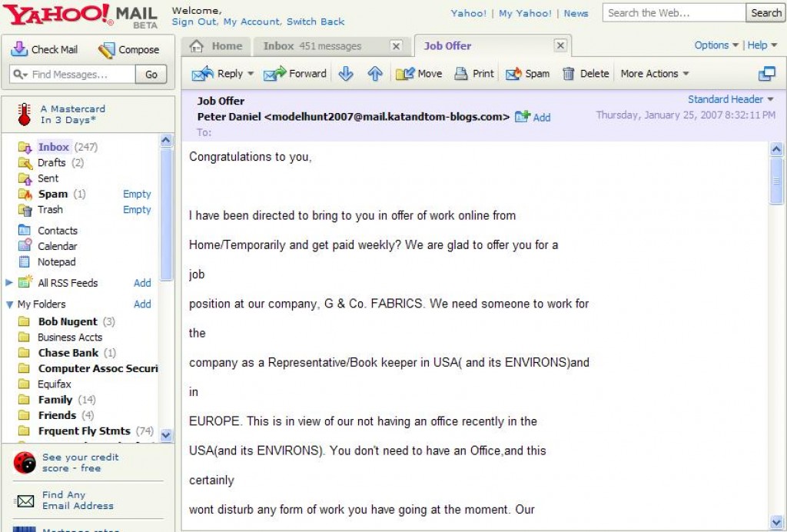Close the Job Offer tab
Image resolution: width=787 pixels, height=532 pixels.
pos(560,45)
